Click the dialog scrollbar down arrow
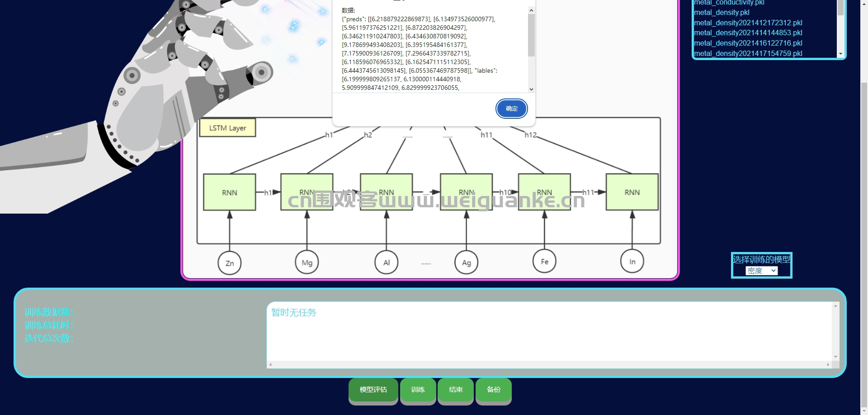 coord(531,89)
